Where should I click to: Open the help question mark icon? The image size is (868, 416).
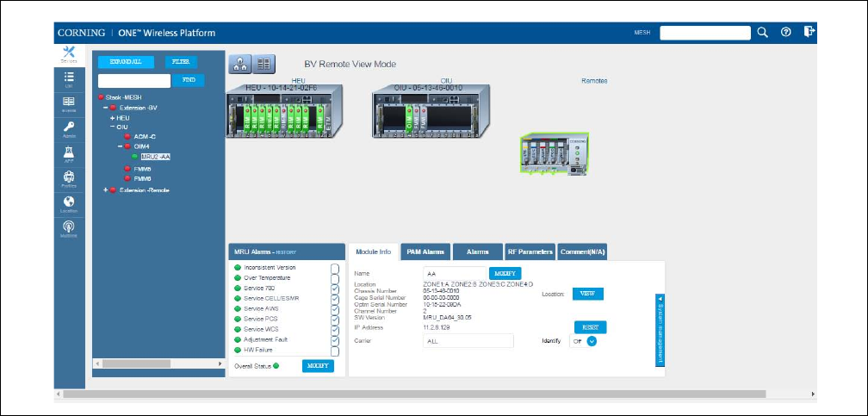[x=785, y=32]
